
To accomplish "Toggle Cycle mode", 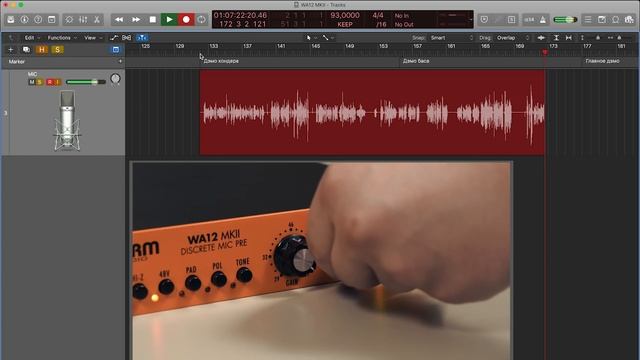I will coord(202,20).
